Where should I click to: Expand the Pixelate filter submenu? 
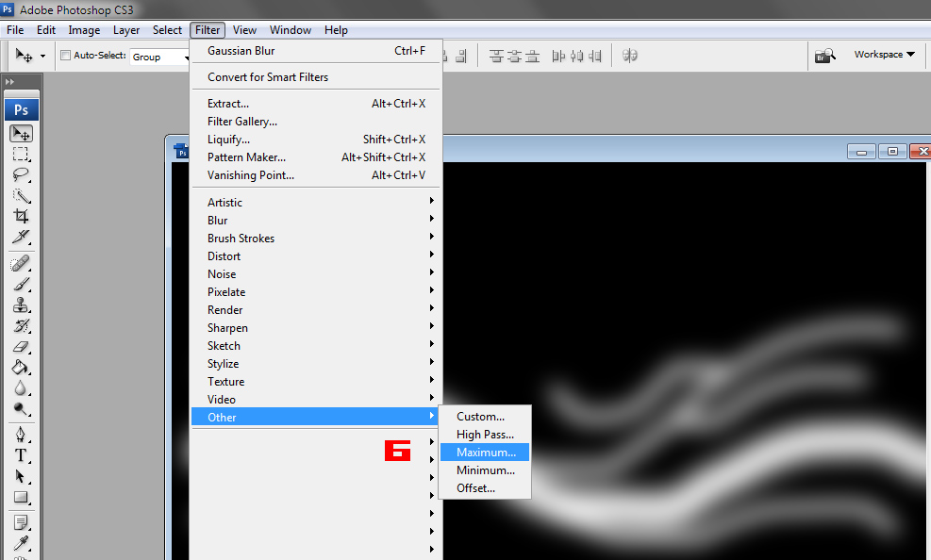point(317,292)
